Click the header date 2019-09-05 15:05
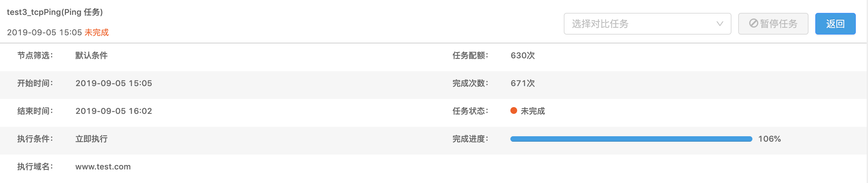This screenshot has width=868, height=183. [44, 33]
